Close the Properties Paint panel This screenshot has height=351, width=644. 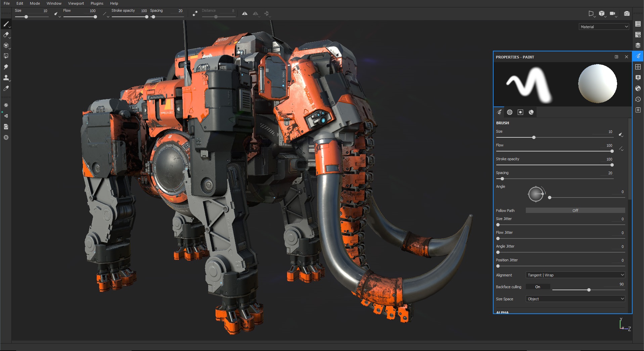626,57
